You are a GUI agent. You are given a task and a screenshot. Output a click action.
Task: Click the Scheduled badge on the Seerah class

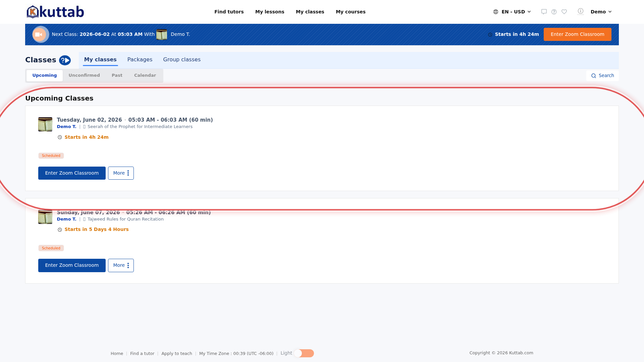[51, 156]
